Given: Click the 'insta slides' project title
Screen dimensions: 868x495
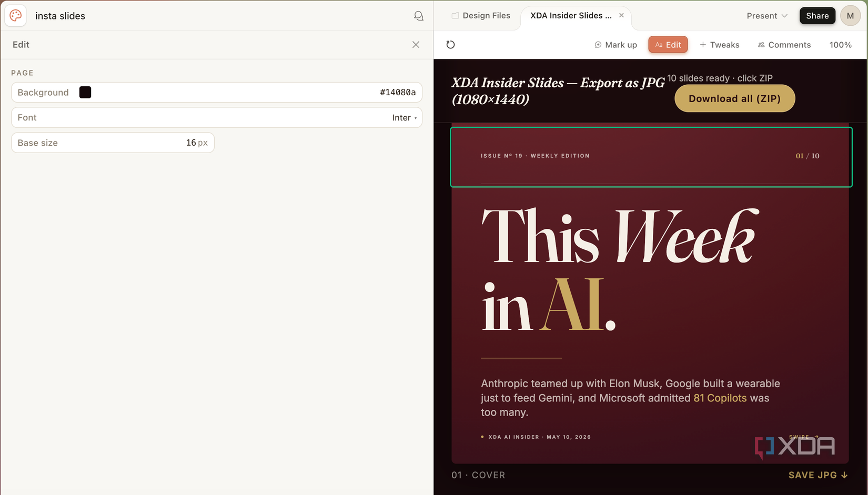Looking at the screenshot, I should pos(60,16).
